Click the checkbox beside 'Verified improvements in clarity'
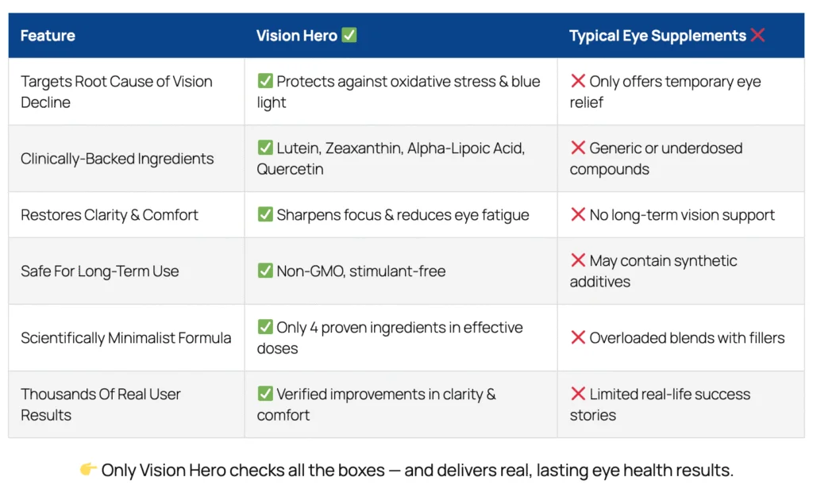The height and width of the screenshot is (504, 813). [x=265, y=394]
